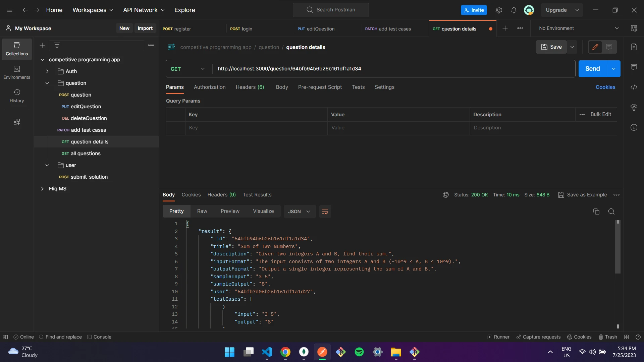Click the hamburger menu icon
The width and height of the screenshot is (644, 362).
pyautogui.click(x=10, y=10)
